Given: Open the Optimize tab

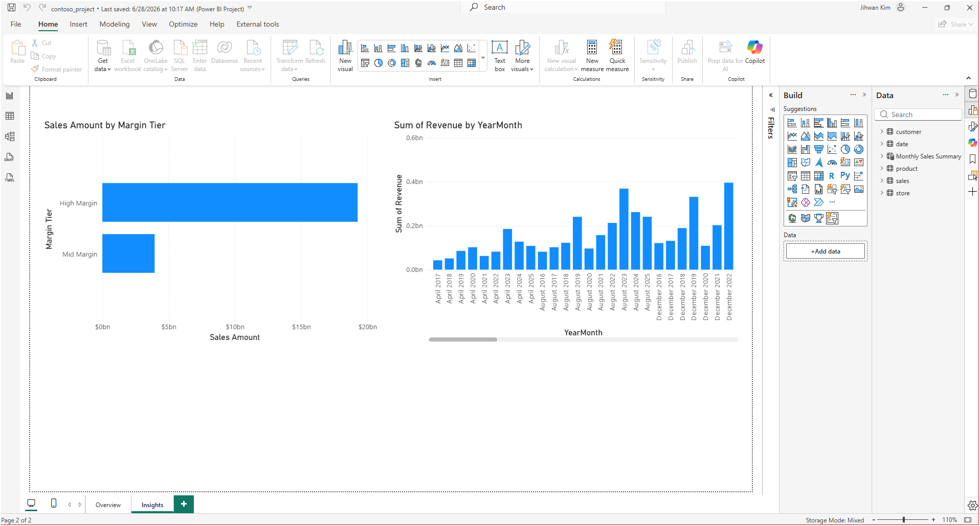Looking at the screenshot, I should (x=183, y=24).
